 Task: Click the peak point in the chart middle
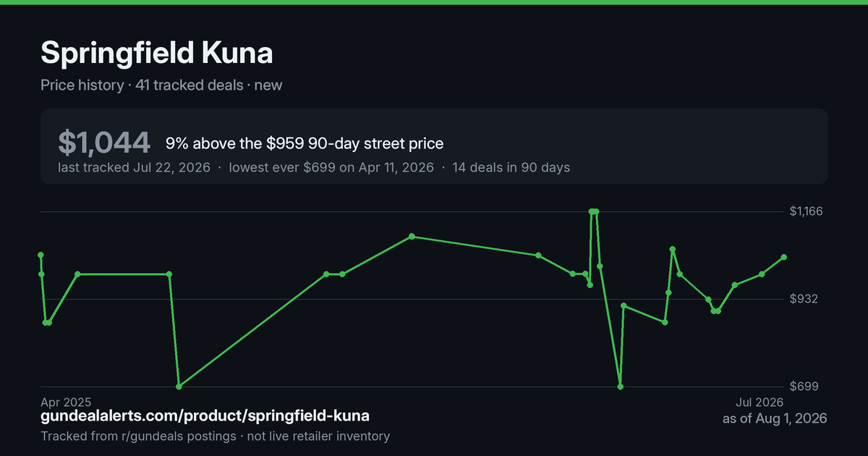coord(412,236)
